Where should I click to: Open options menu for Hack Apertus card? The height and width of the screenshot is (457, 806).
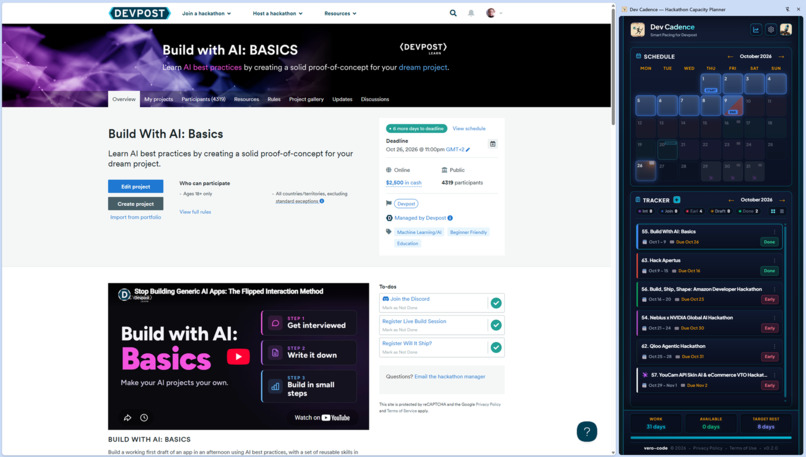click(774, 260)
